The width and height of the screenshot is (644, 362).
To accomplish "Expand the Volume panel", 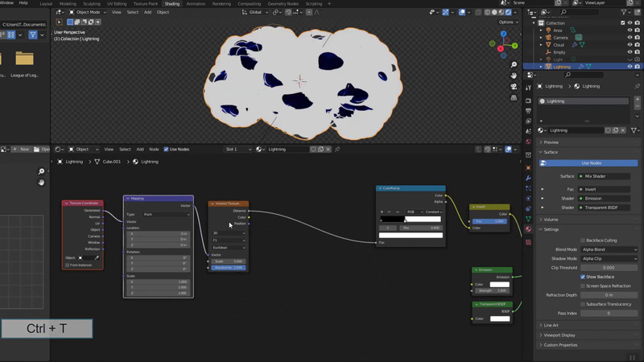I will coord(551,219).
